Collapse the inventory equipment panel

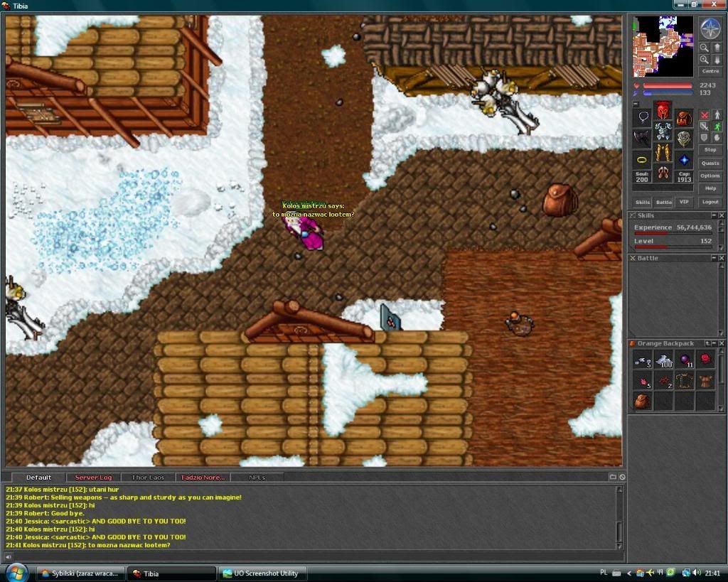click(636, 104)
